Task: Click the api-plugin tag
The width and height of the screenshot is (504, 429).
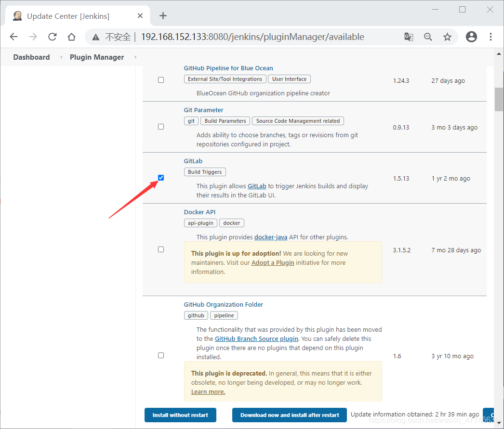Action: coord(200,223)
